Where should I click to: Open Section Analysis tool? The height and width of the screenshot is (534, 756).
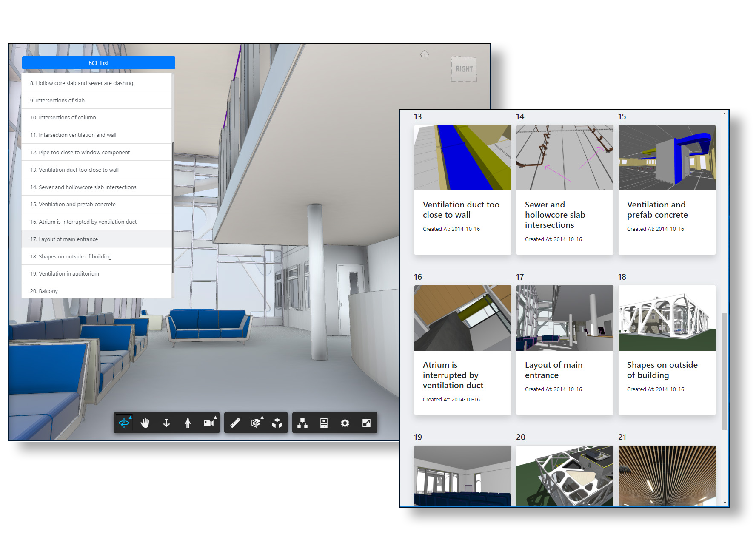point(256,423)
